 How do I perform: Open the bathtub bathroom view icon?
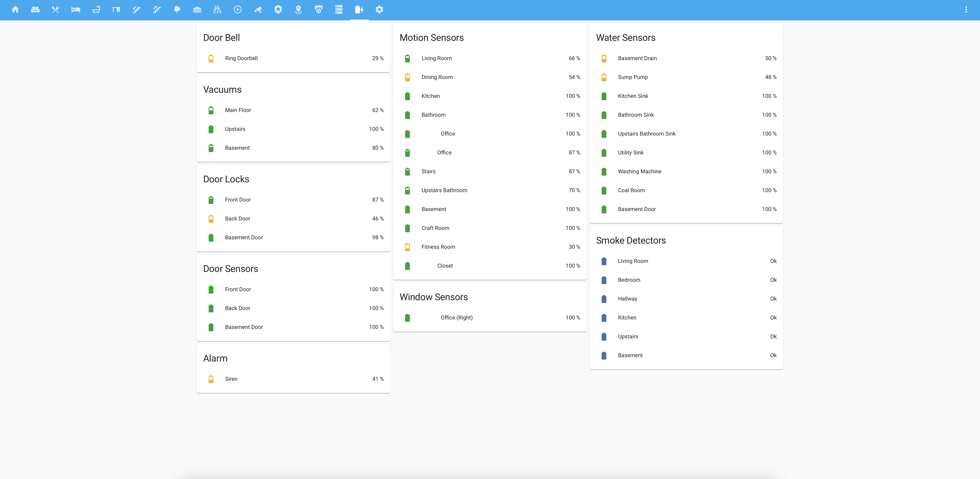[96, 9]
